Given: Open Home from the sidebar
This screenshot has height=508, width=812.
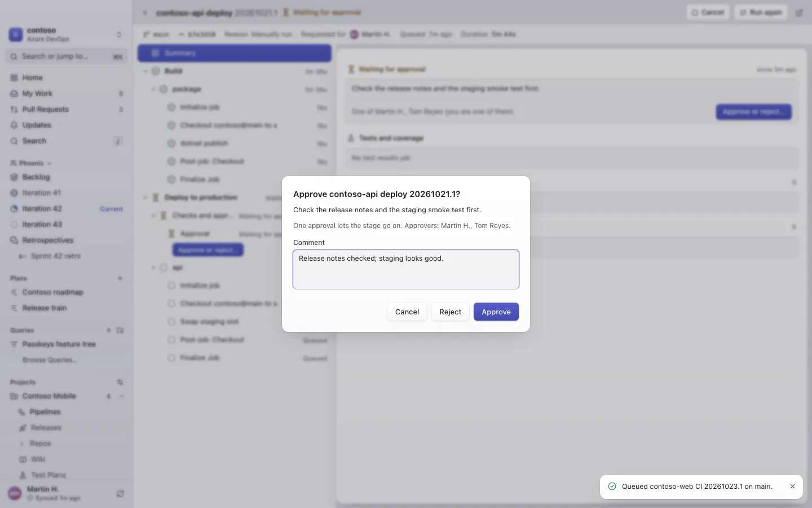Looking at the screenshot, I should pyautogui.click(x=67, y=78).
